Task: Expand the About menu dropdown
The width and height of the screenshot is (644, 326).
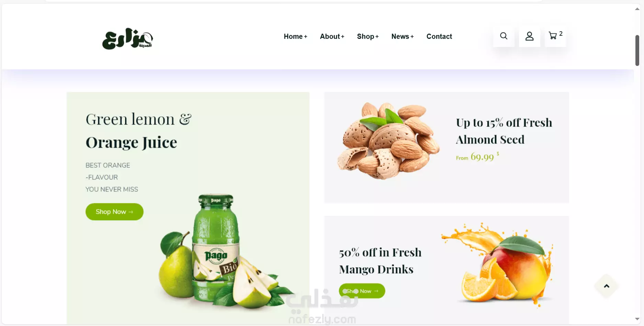Action: coord(332,36)
